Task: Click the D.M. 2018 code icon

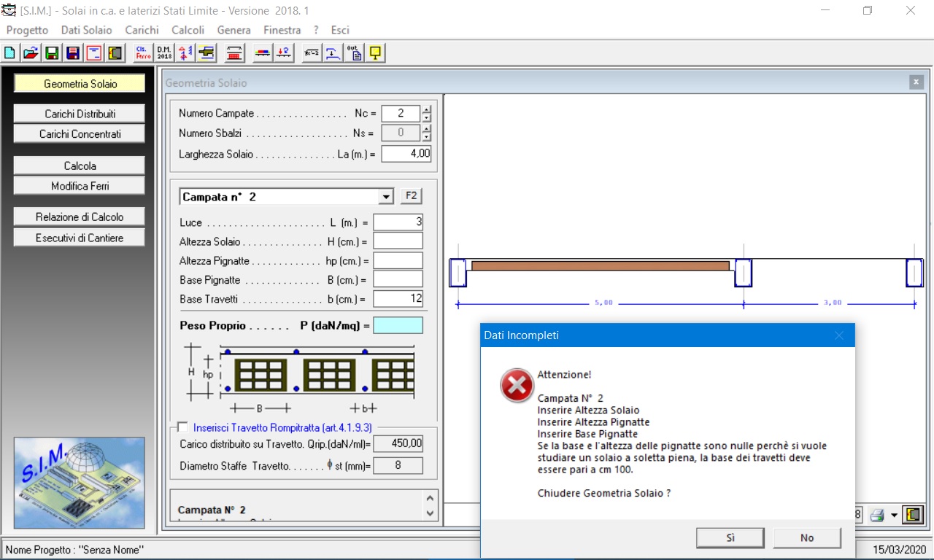Action: coord(164,52)
